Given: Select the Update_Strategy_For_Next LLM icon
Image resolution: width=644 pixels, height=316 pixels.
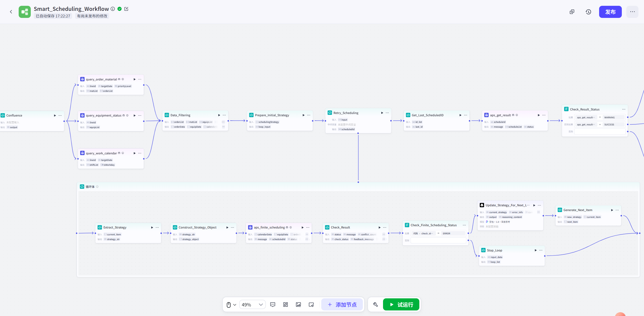Looking at the screenshot, I should [x=482, y=205].
